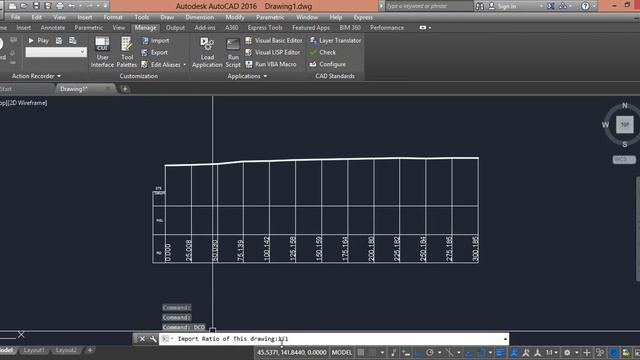
Task: Click the command line input field
Action: pos(335,339)
